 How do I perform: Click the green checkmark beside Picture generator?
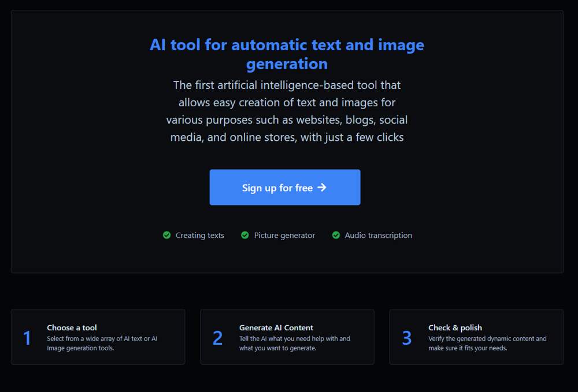pos(245,236)
